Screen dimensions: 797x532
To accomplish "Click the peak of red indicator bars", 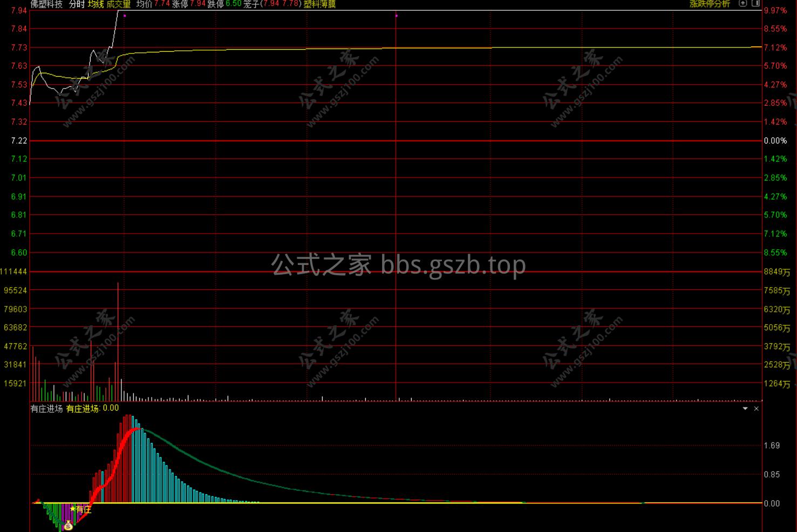I will tap(128, 417).
